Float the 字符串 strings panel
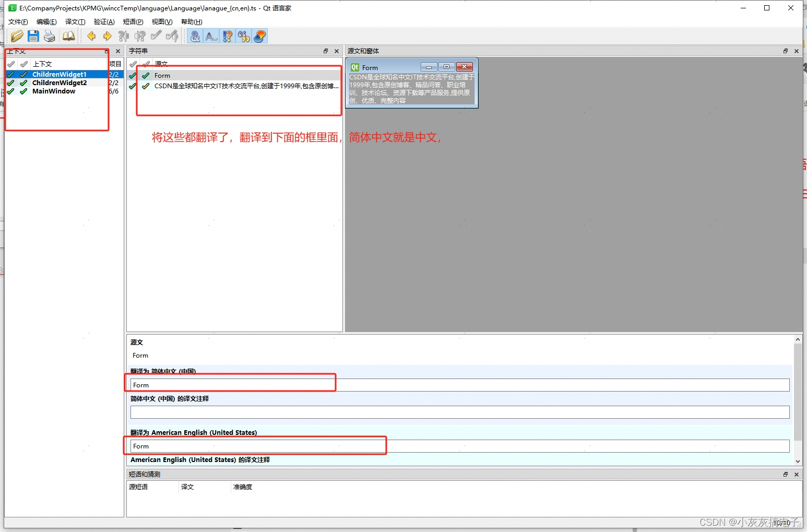Viewport: 807px width, 532px height. coord(325,51)
